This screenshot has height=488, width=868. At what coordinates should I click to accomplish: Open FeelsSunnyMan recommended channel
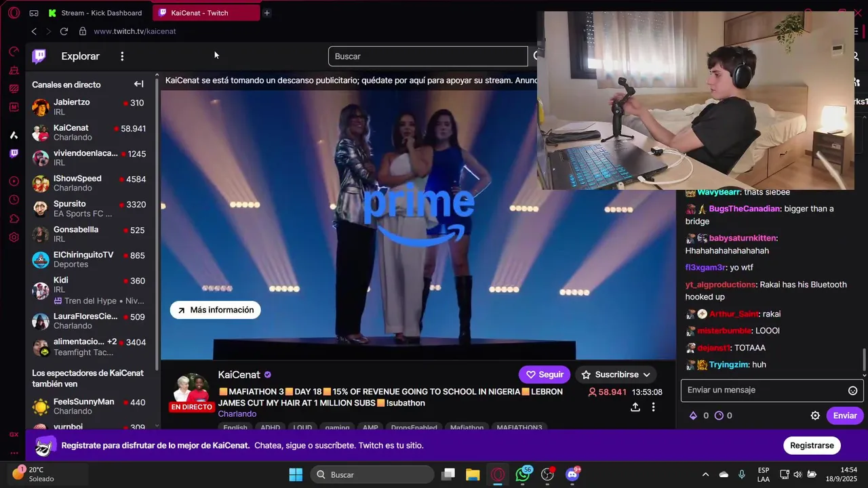click(x=91, y=406)
